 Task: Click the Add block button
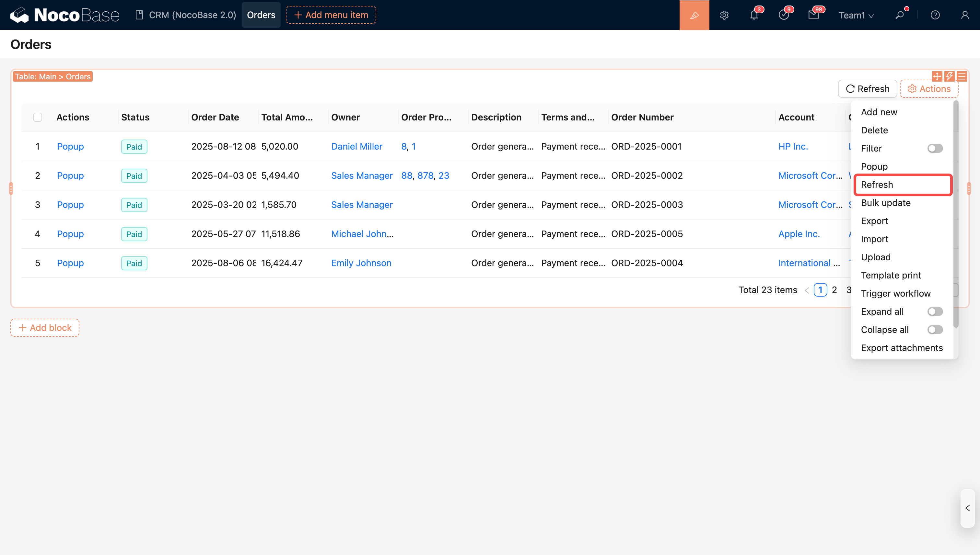tap(45, 327)
